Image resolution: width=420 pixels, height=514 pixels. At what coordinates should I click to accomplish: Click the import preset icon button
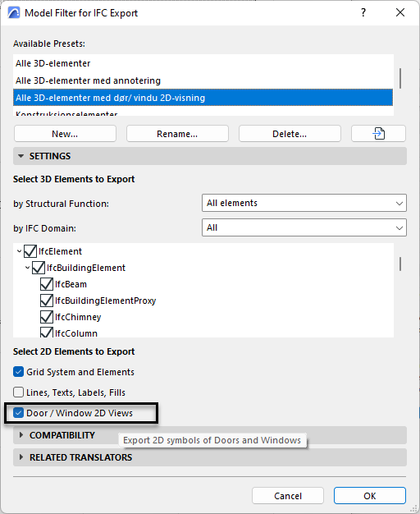[378, 133]
